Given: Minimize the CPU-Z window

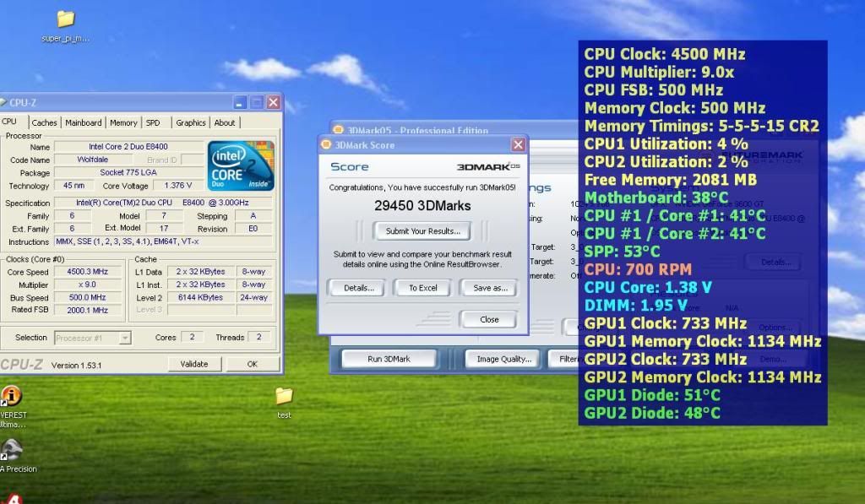Looking at the screenshot, I should coord(239,102).
